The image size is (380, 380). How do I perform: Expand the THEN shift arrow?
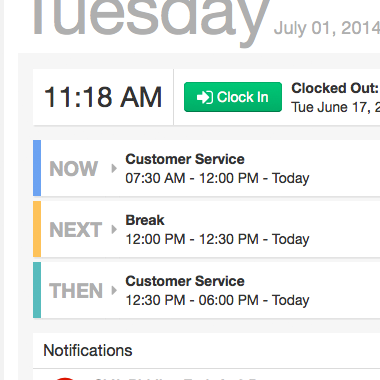click(x=114, y=290)
